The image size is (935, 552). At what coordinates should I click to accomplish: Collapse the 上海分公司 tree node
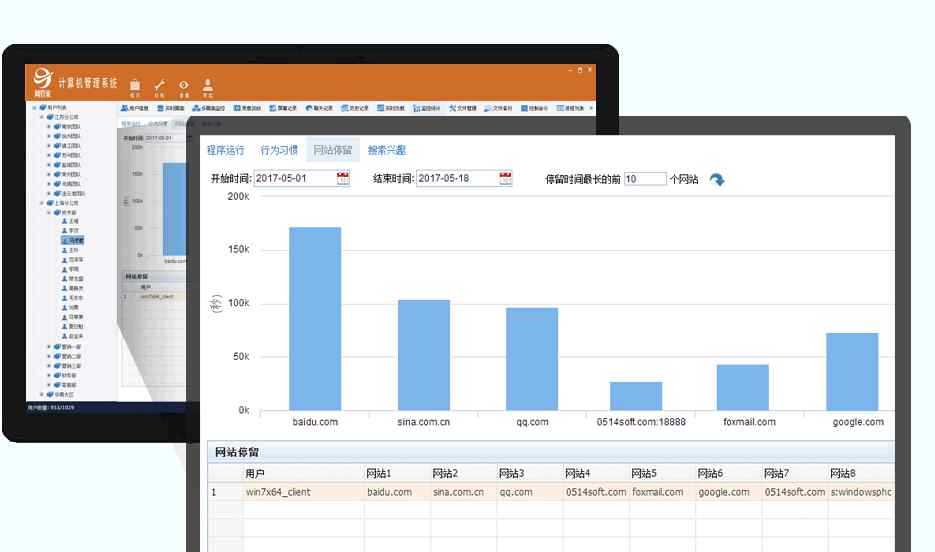click(x=42, y=203)
